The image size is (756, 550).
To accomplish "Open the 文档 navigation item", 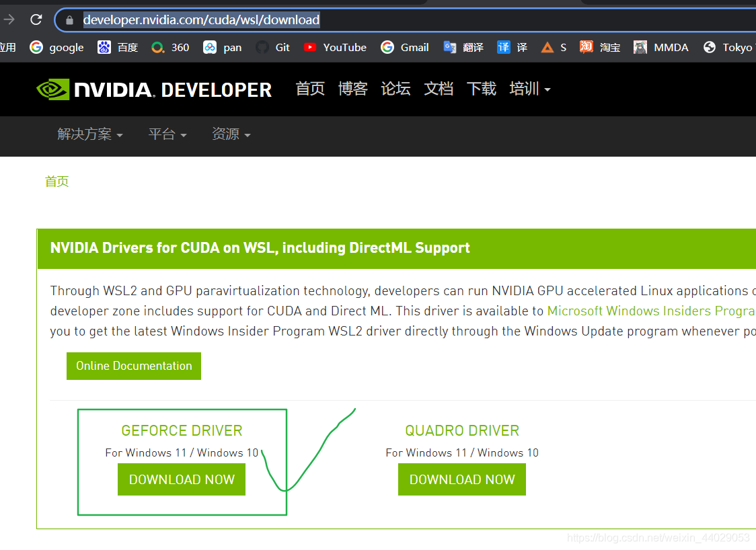I will (439, 89).
